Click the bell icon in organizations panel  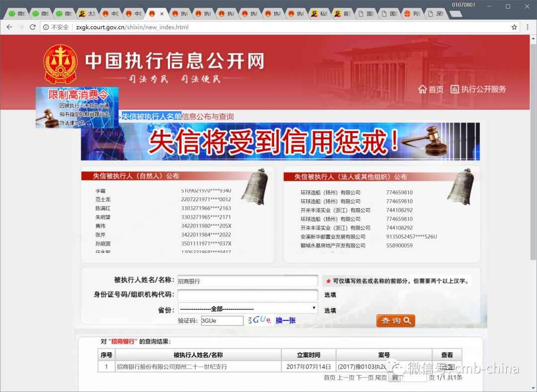pos(461,186)
